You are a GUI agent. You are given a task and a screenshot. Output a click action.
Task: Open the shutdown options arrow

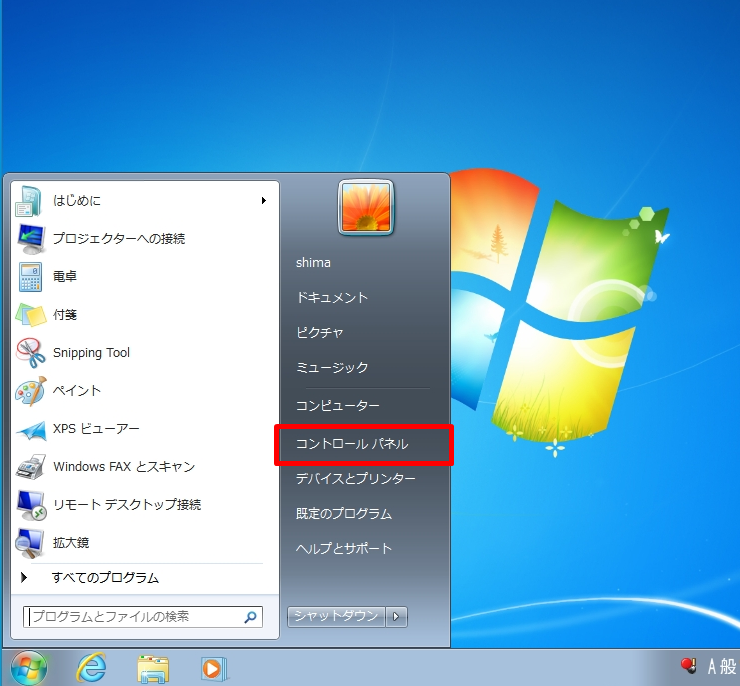click(x=396, y=616)
